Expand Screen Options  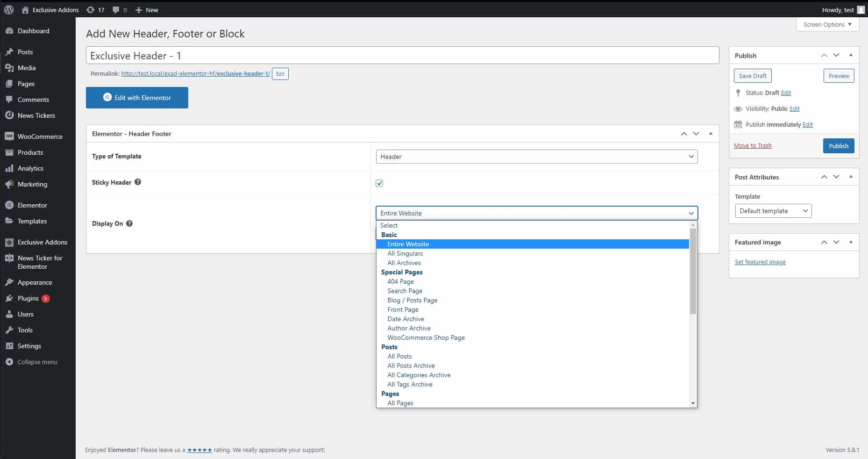coord(827,24)
